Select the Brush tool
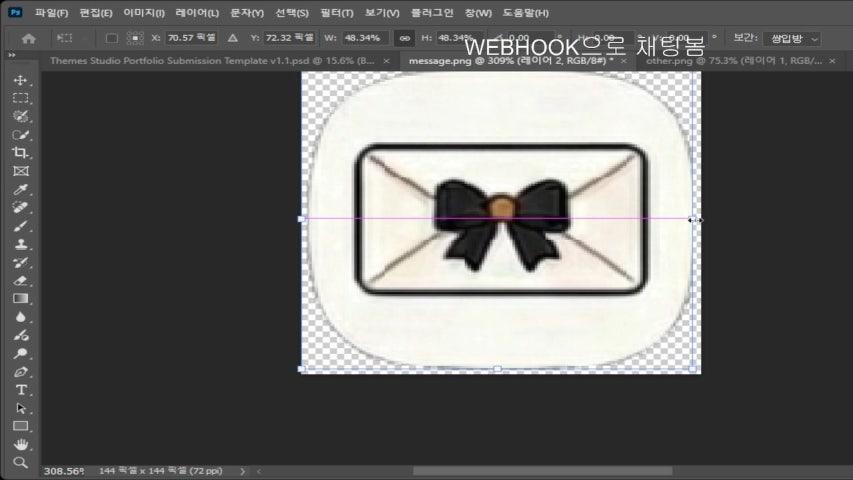This screenshot has width=853, height=480. 21,226
